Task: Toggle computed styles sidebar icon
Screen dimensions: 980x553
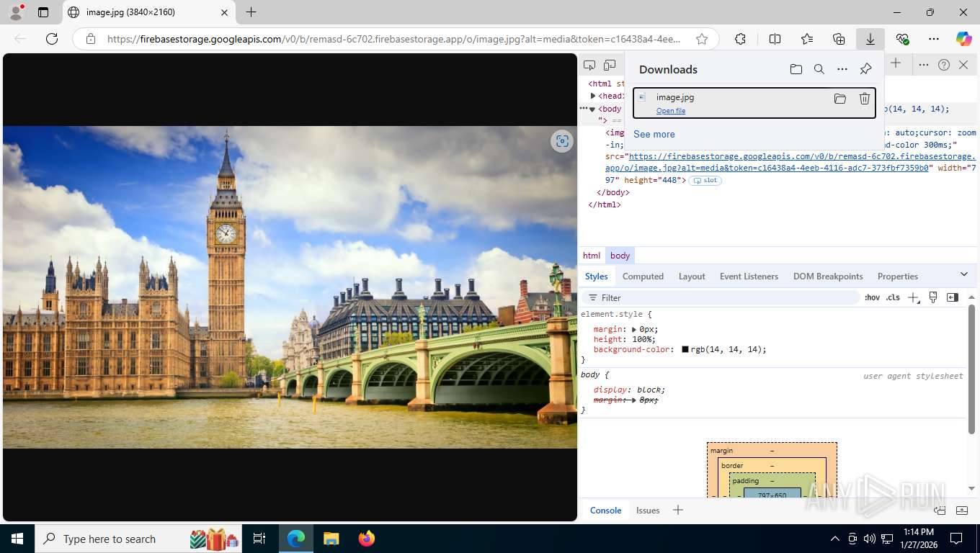Action: coord(953,297)
